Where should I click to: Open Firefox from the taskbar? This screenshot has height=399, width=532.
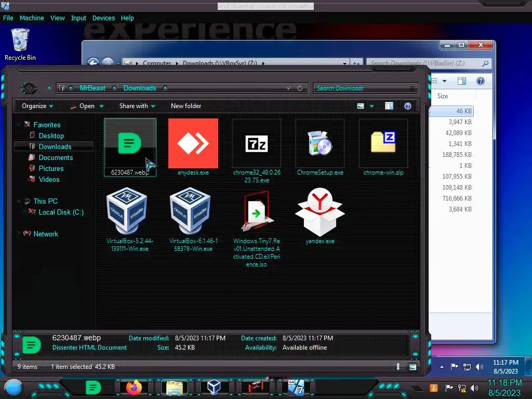tap(134, 388)
